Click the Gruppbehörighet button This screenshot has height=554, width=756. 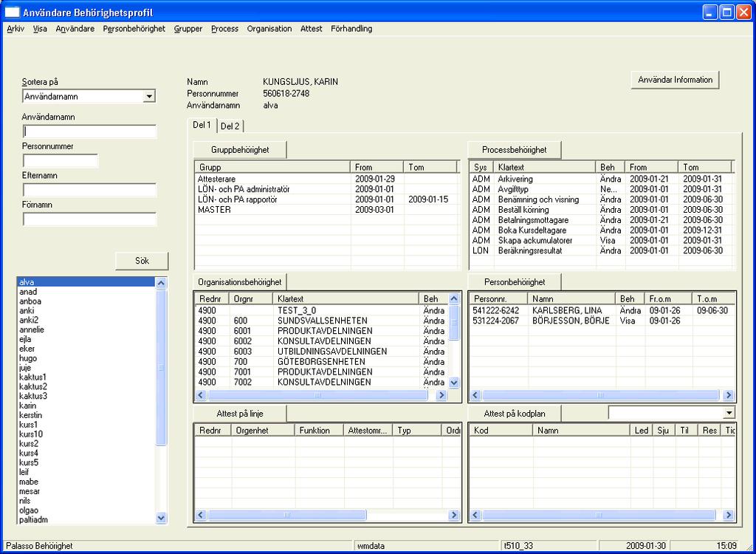[x=240, y=150]
